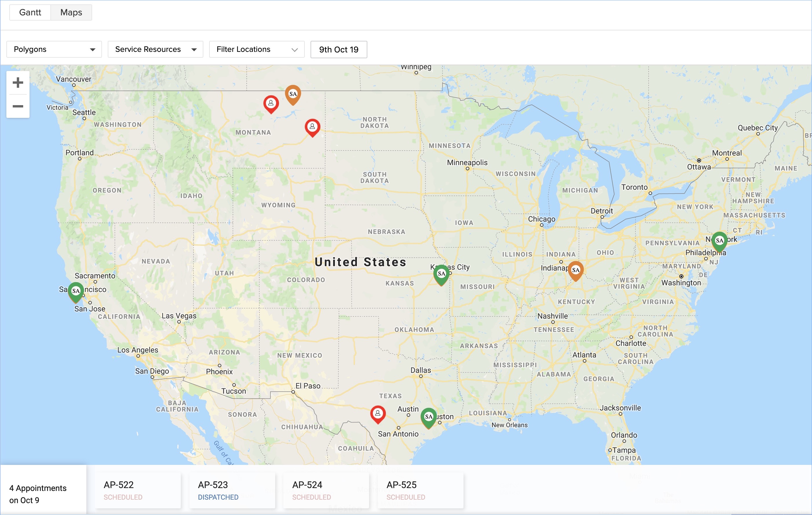The image size is (812, 515).
Task: Click the green SA marker near San Francisco
Action: click(x=76, y=291)
